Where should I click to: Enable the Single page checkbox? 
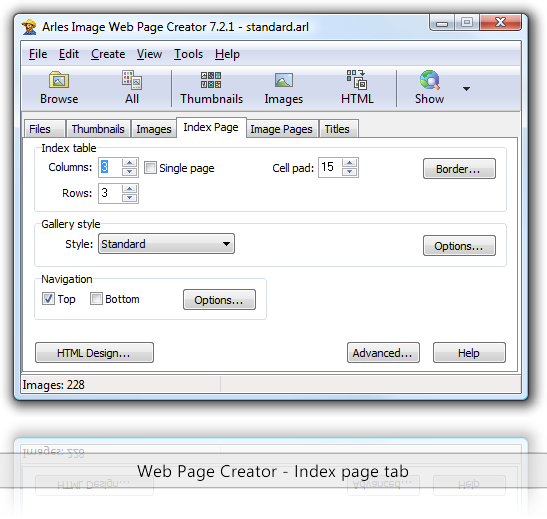(150, 167)
